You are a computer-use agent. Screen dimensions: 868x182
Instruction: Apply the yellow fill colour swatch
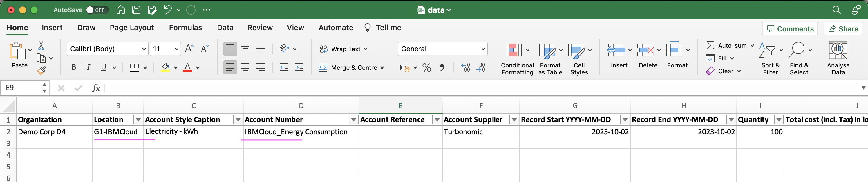(x=165, y=67)
